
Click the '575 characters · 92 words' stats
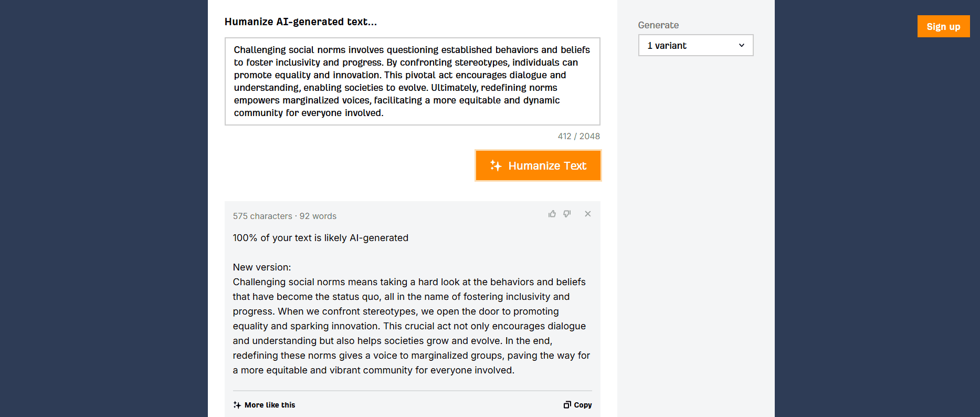click(x=284, y=216)
